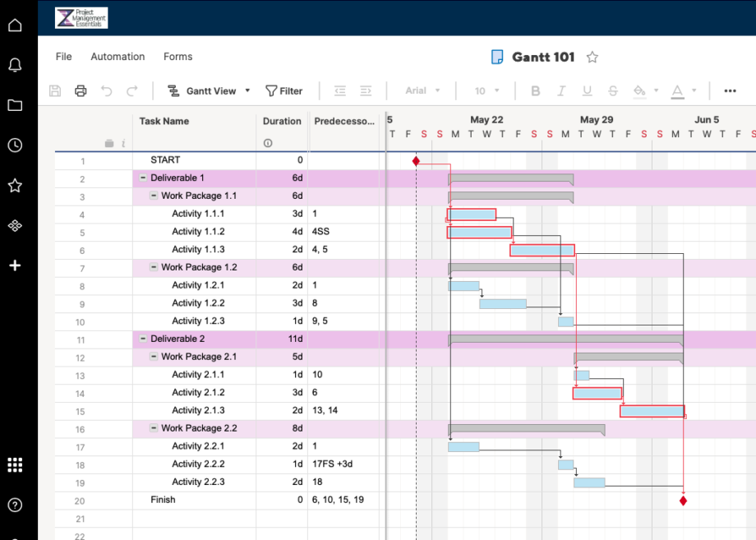Open the Automation menu
The height and width of the screenshot is (540, 756).
[x=118, y=56]
